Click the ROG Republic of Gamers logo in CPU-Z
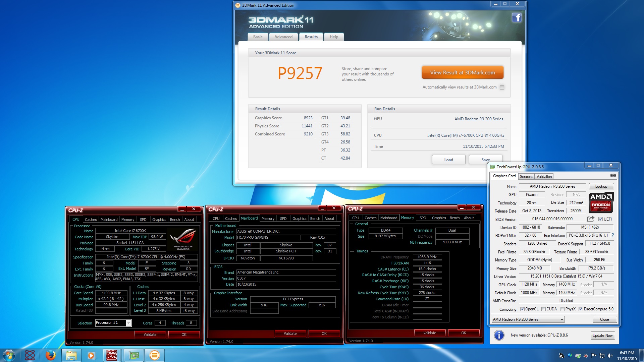The width and height of the screenshot is (644, 362). click(x=183, y=239)
